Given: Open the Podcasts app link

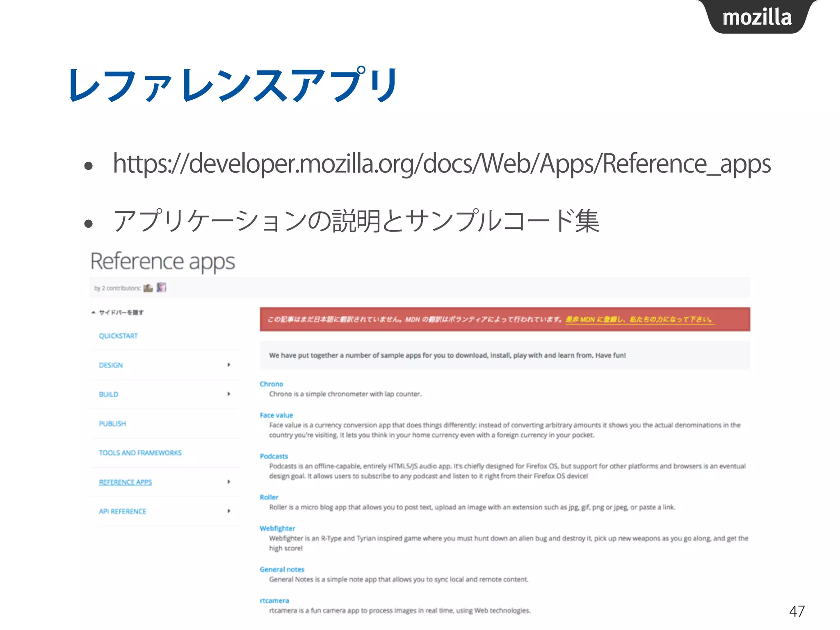Looking at the screenshot, I should coord(274,456).
